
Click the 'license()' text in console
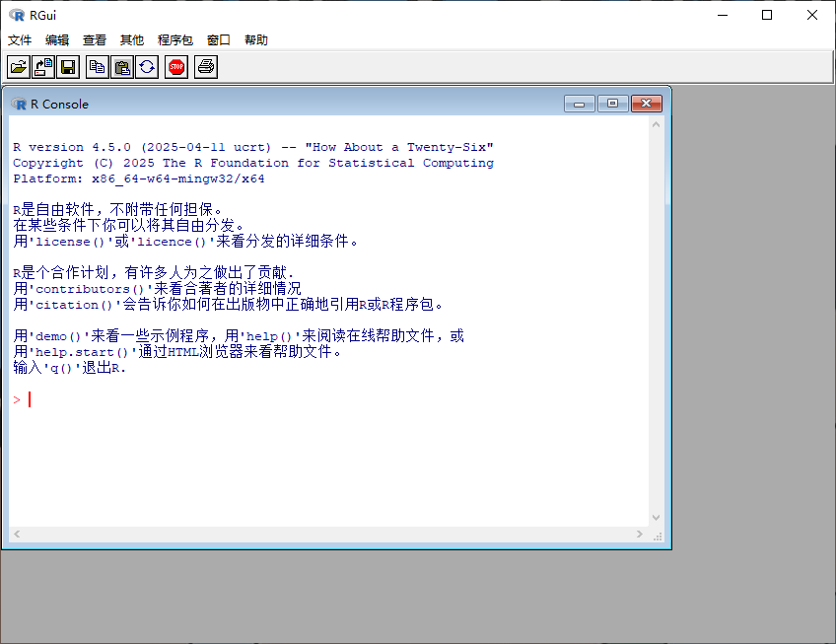70,242
